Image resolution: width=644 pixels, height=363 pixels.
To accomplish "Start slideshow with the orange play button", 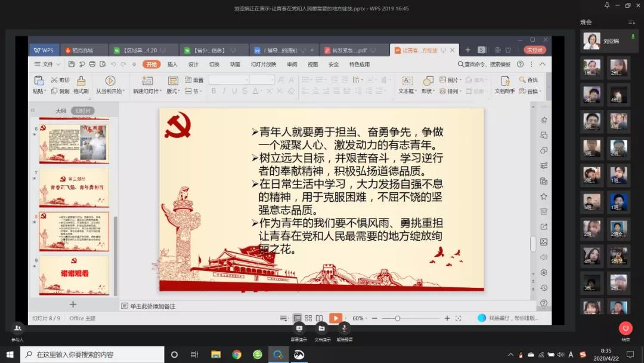I will tap(336, 318).
